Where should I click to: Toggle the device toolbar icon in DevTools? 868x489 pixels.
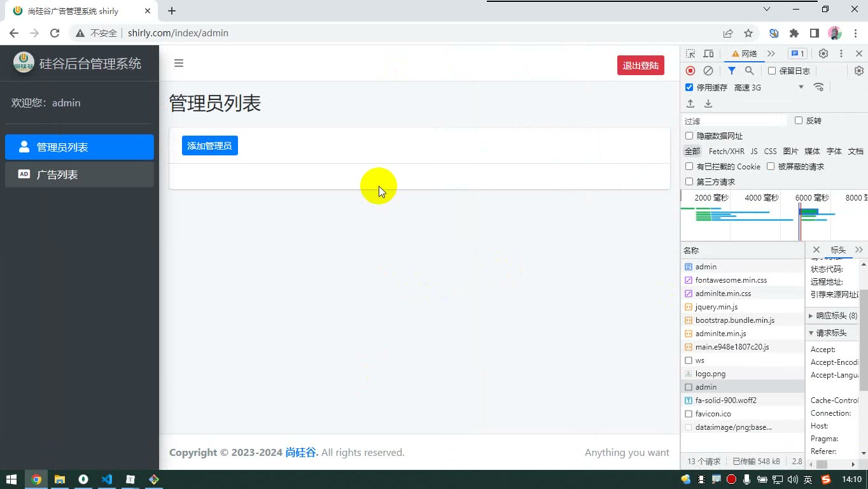[x=708, y=53]
